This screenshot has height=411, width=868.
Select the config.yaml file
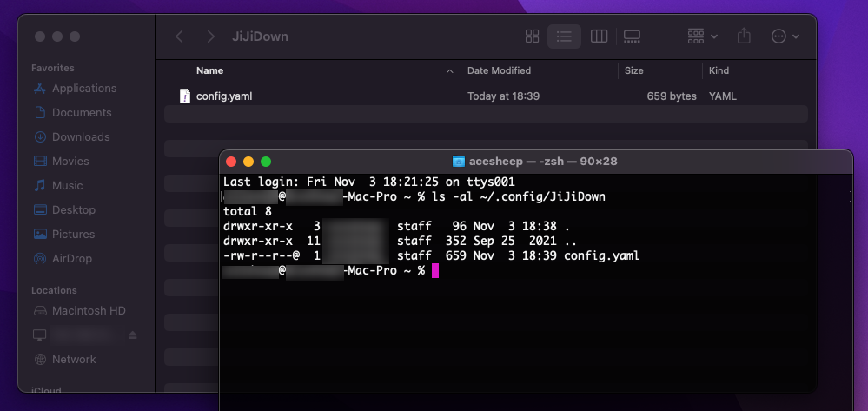pos(223,96)
